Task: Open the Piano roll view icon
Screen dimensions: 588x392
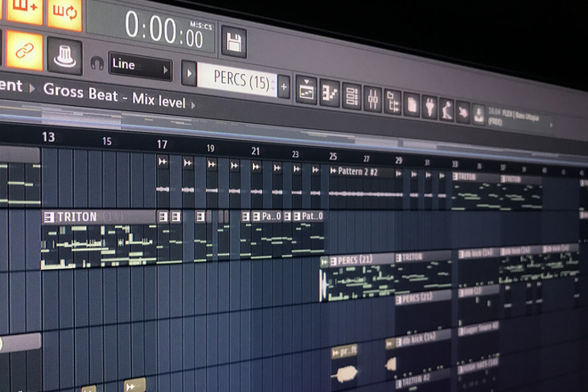Action: coord(330,94)
